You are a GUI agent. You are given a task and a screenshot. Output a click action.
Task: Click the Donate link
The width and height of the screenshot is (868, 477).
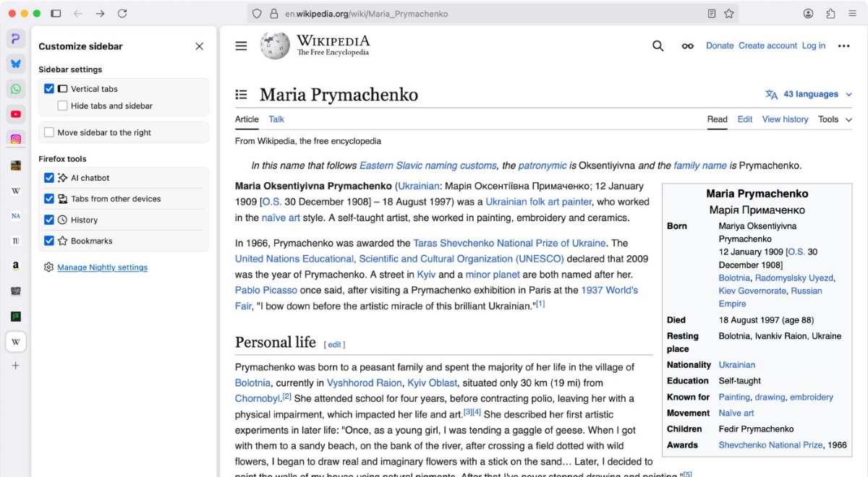point(720,45)
